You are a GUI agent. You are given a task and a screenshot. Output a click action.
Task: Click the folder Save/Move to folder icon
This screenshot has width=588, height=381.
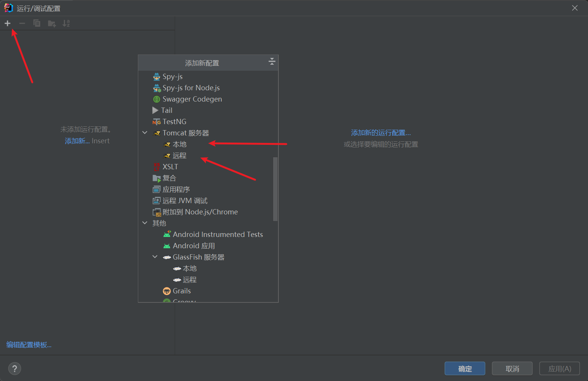click(52, 23)
